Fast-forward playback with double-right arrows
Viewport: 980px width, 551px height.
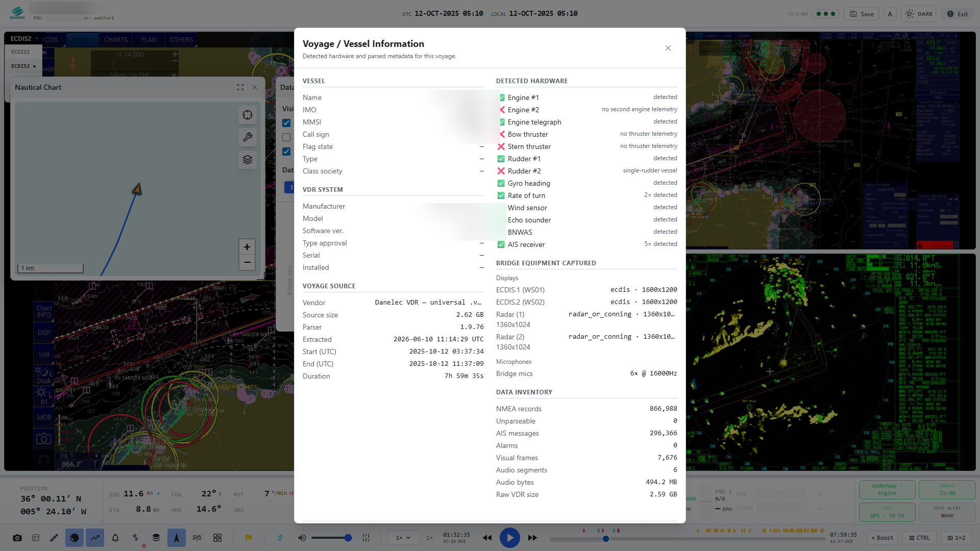532,538
